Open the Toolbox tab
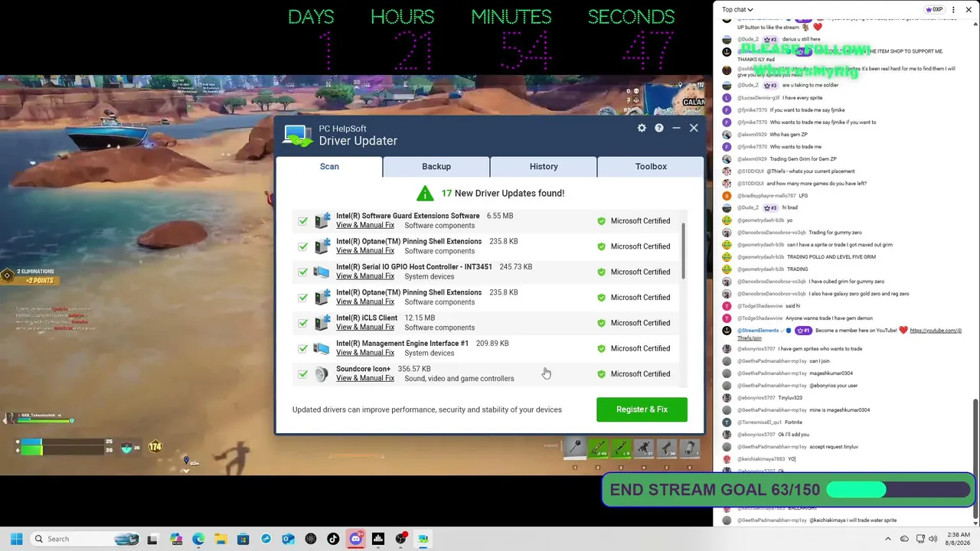The image size is (980, 551). (x=651, y=166)
